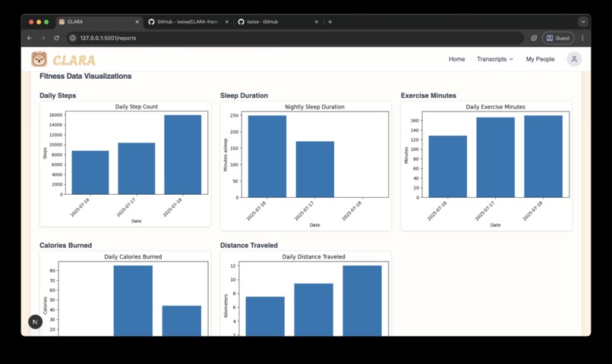The image size is (612, 364).
Task: Open My People page
Action: click(x=540, y=59)
